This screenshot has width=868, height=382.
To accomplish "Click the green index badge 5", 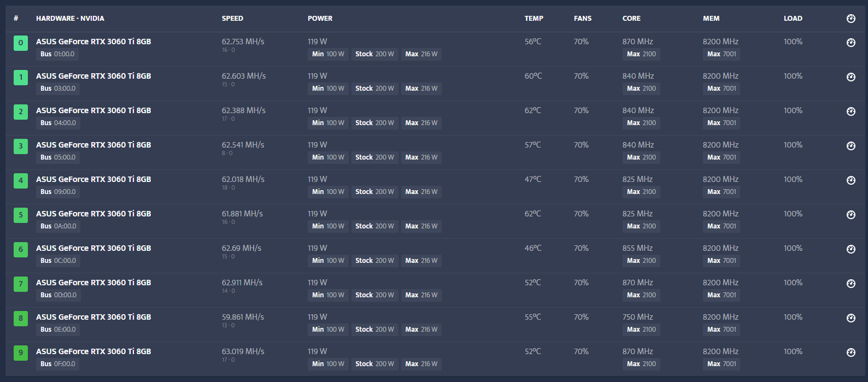I will (21, 215).
